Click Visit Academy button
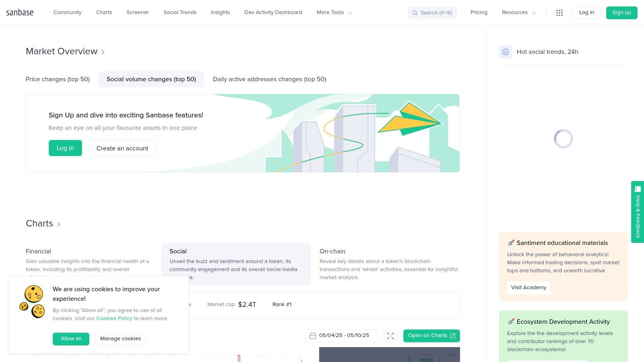Screen dimensions: 644x362 [x=528, y=288]
